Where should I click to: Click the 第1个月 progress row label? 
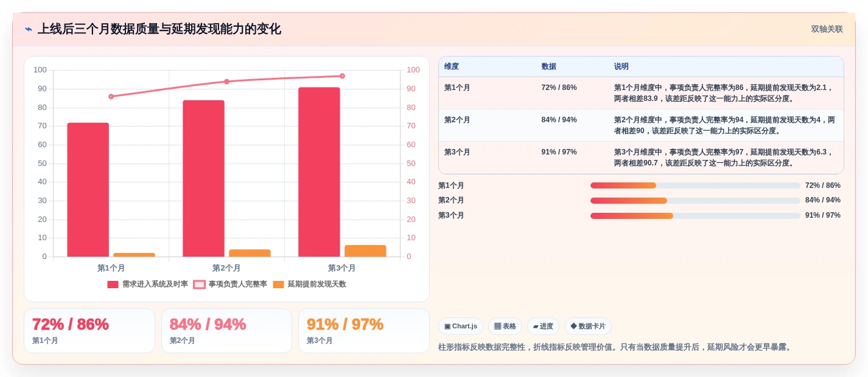pos(451,185)
